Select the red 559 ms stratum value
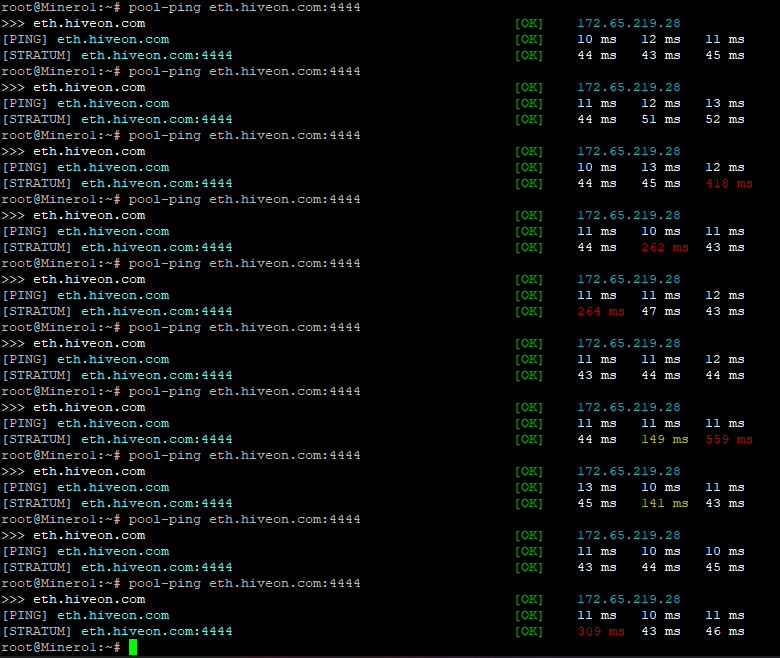 [x=729, y=439]
